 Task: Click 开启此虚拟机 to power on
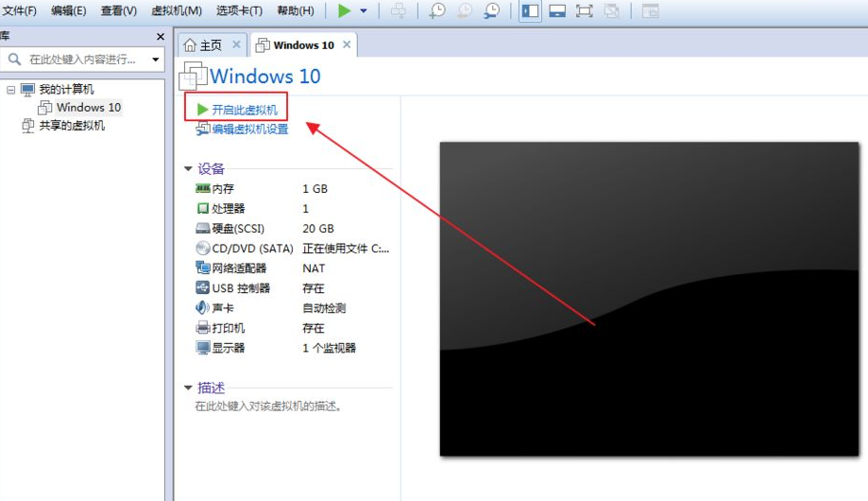tap(244, 110)
